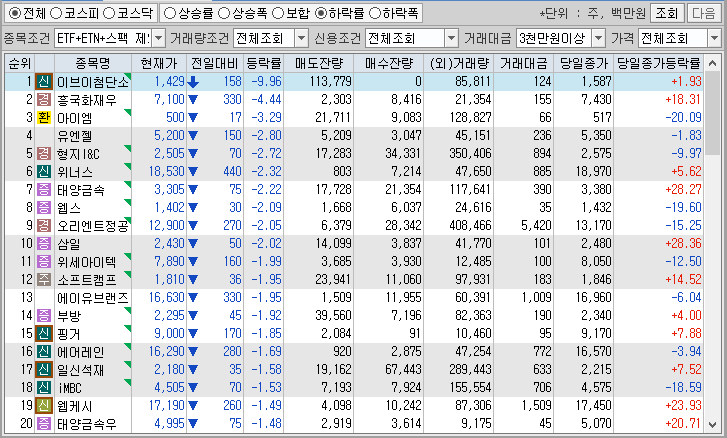Click the 신 badge for 핑거

pyautogui.click(x=44, y=334)
